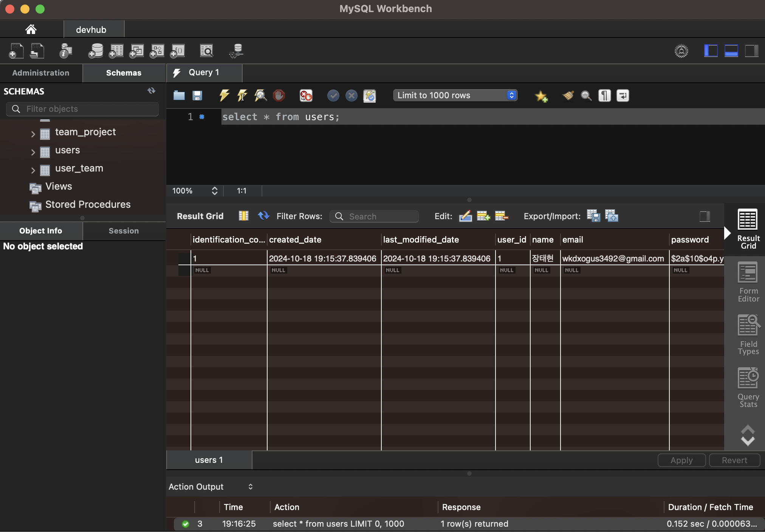Refresh the schemas list
The width and height of the screenshot is (765, 532).
(152, 91)
